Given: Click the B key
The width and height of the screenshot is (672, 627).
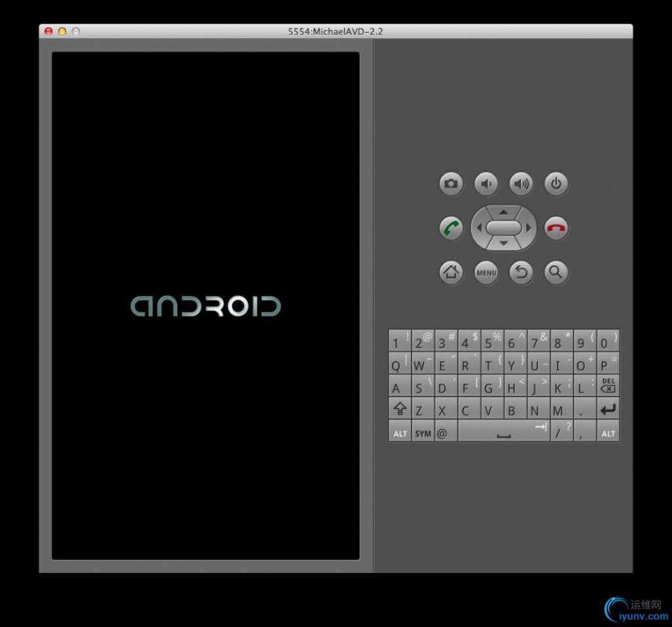Looking at the screenshot, I should (x=516, y=408).
